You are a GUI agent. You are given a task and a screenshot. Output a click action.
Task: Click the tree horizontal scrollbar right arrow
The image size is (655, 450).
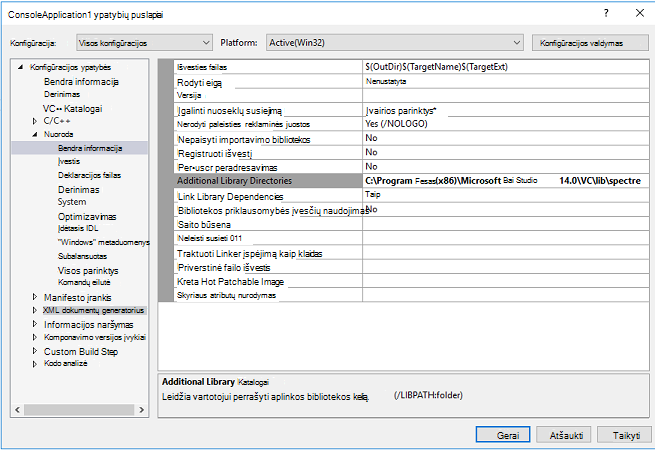142,410
